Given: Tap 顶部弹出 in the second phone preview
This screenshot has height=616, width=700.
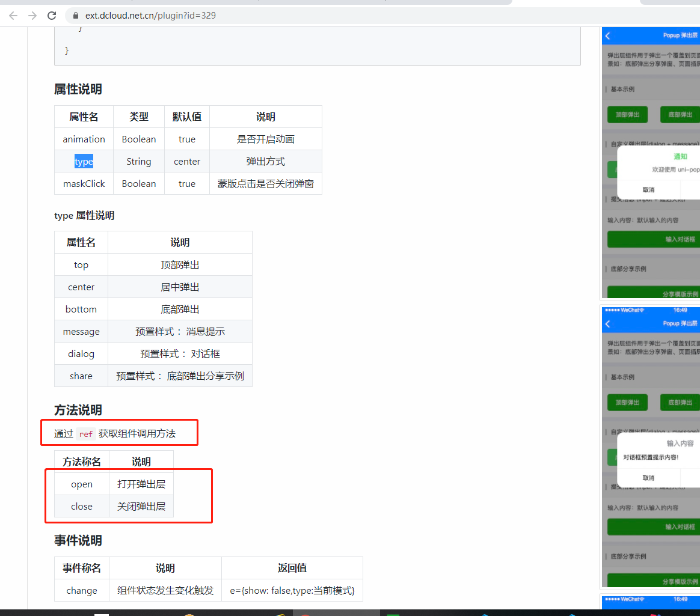Looking at the screenshot, I should 627,402.
